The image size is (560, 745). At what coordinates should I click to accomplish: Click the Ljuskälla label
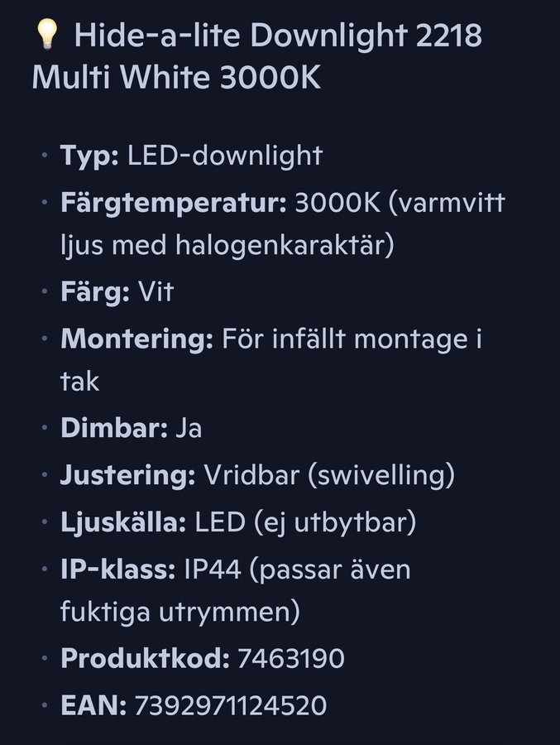click(123, 522)
